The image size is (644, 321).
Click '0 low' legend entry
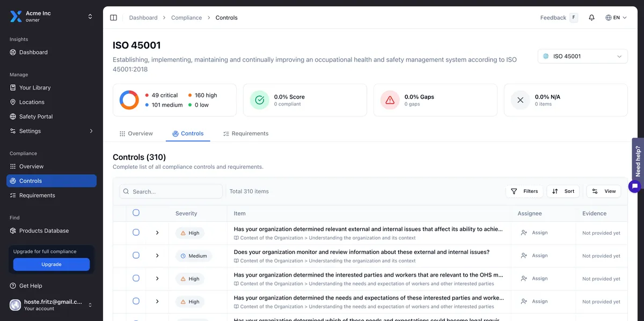pos(198,105)
